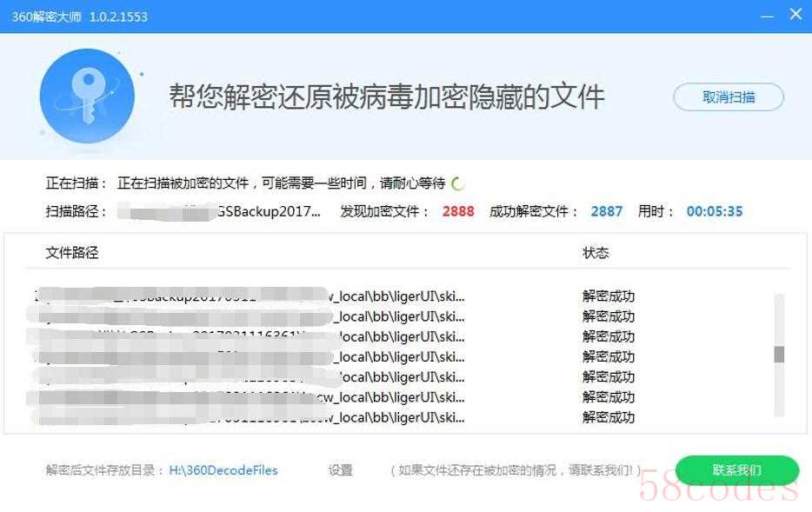This screenshot has height=512, width=812.
Task: Click the 文件路径 column header
Action: pyautogui.click(x=72, y=253)
